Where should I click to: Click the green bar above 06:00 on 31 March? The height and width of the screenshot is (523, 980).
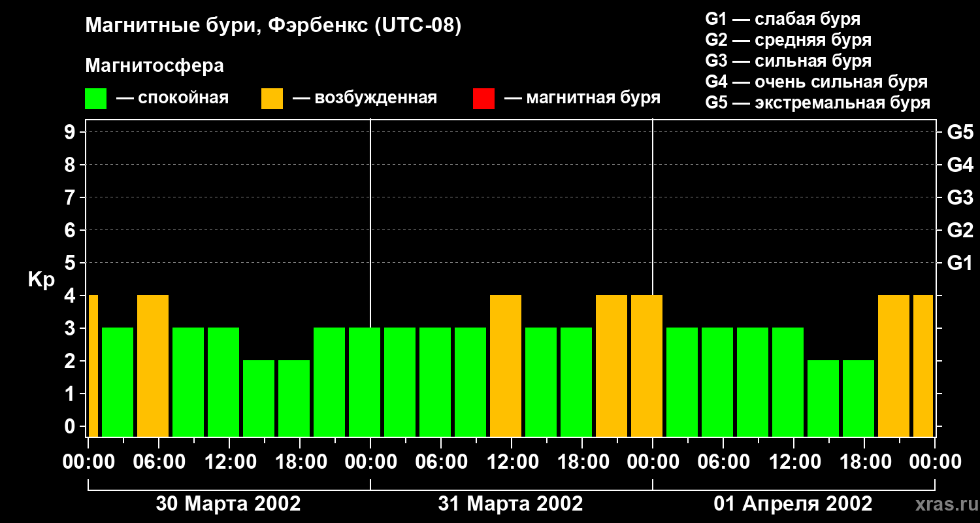click(435, 382)
